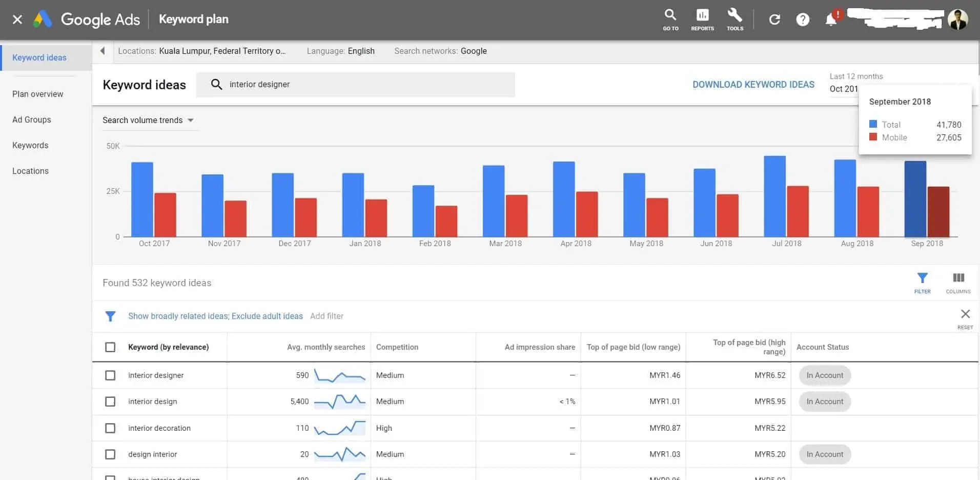Click Download Keyword Ideas link
Screen dimensions: 980x480
pyautogui.click(x=753, y=85)
